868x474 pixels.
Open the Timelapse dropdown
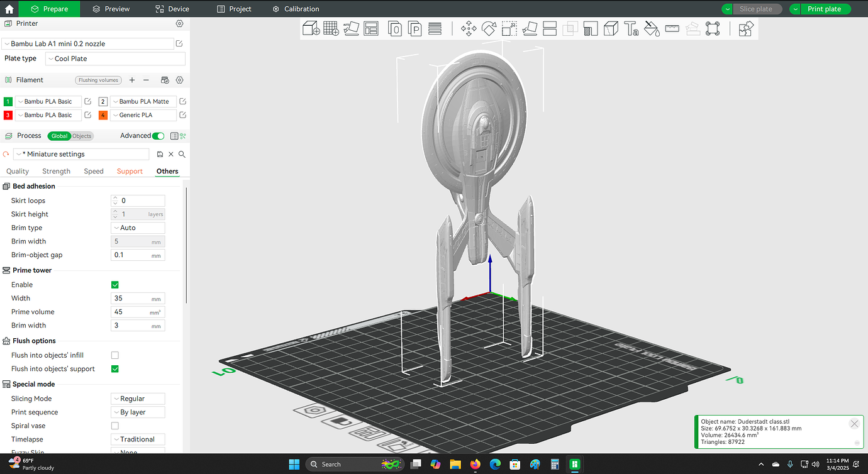point(138,439)
